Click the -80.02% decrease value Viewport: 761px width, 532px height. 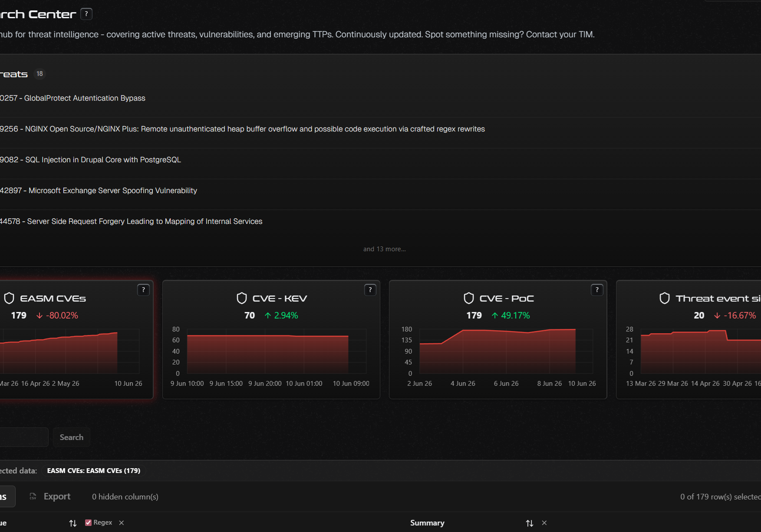coord(57,315)
